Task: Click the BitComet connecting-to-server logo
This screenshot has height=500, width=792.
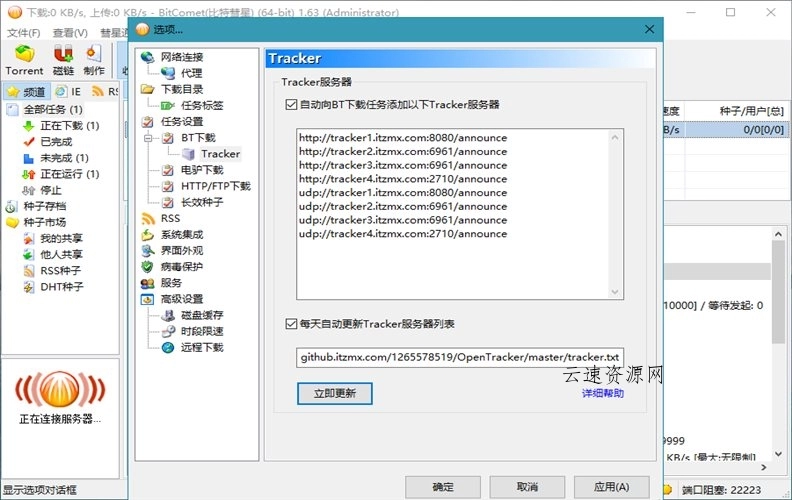Action: (60, 389)
